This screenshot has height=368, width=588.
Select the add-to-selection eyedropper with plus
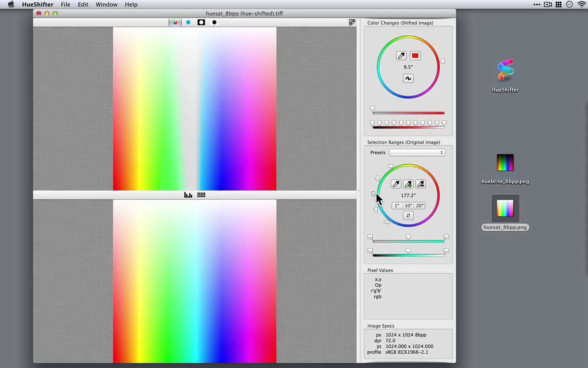point(408,184)
